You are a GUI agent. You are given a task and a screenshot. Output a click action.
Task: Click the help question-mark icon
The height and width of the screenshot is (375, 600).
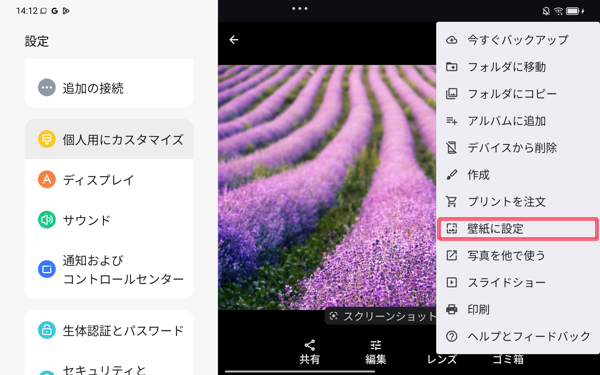tap(452, 337)
